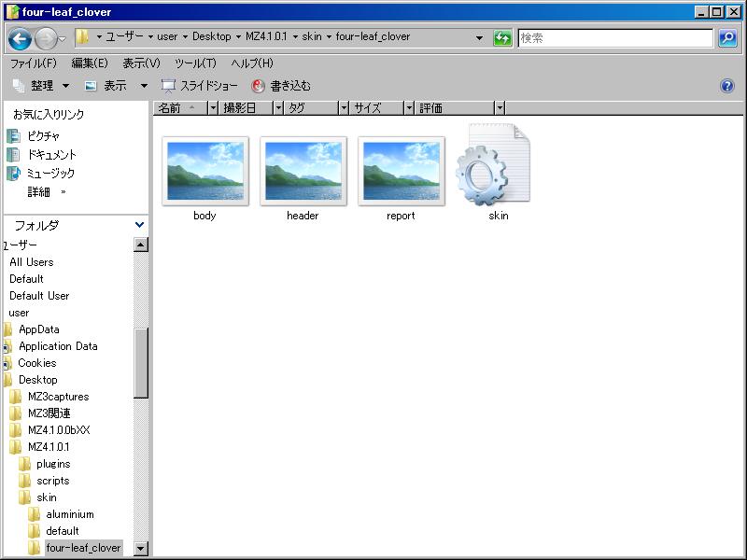This screenshot has height=560, width=747.
Task: Select the header image file
Action: tap(303, 171)
